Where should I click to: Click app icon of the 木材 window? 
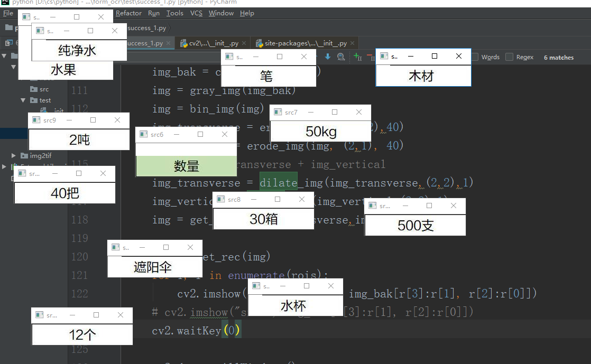pyautogui.click(x=384, y=56)
